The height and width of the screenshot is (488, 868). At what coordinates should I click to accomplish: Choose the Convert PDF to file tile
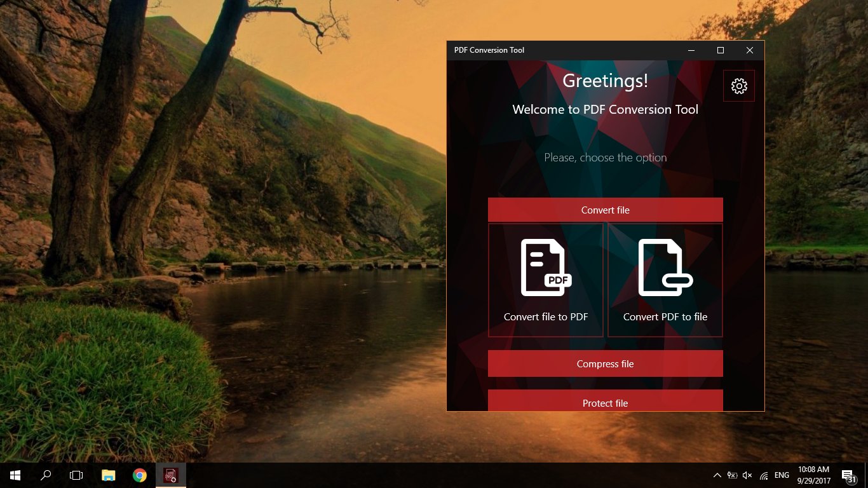(665, 280)
